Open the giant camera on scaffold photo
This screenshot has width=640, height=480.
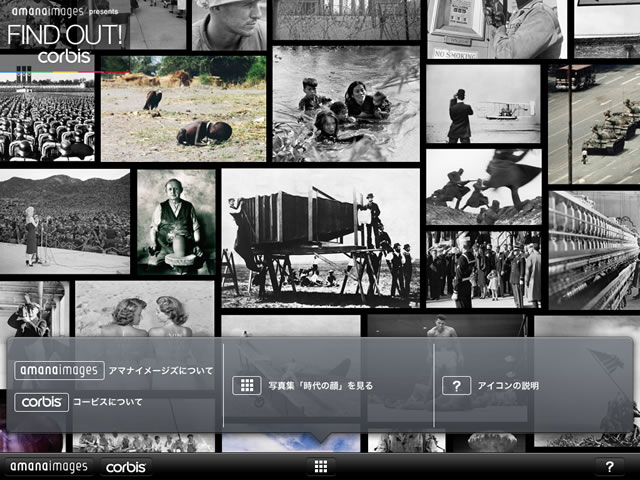(x=320, y=238)
